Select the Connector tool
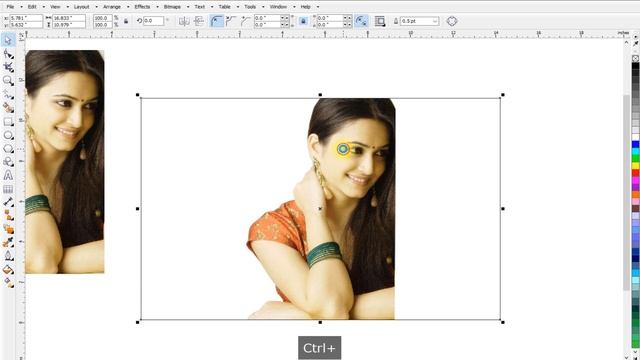640x360 pixels. coord(8,215)
